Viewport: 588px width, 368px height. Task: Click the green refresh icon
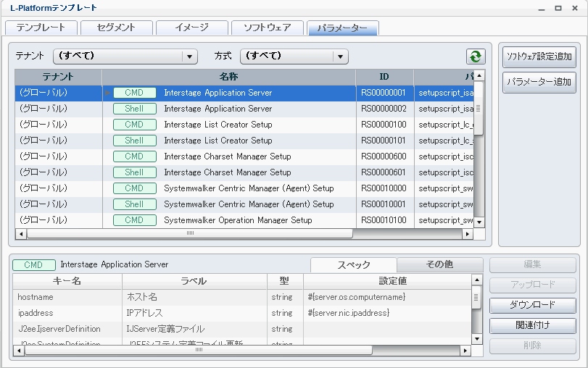click(x=476, y=57)
